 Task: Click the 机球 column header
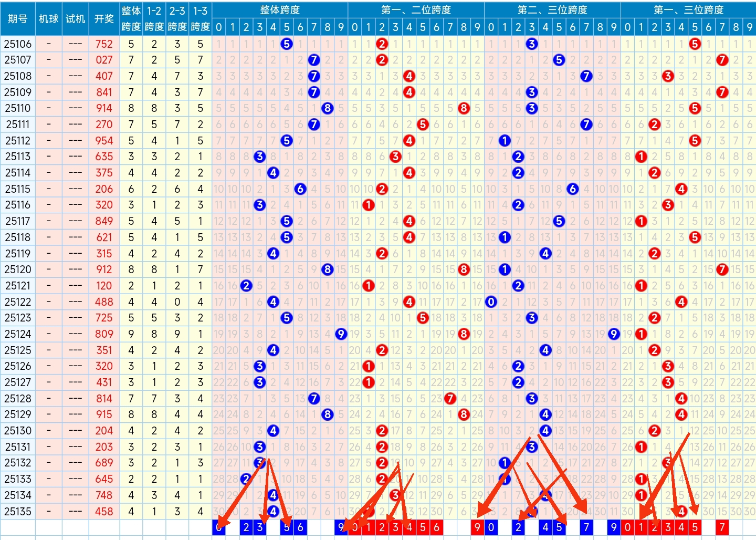[49, 19]
